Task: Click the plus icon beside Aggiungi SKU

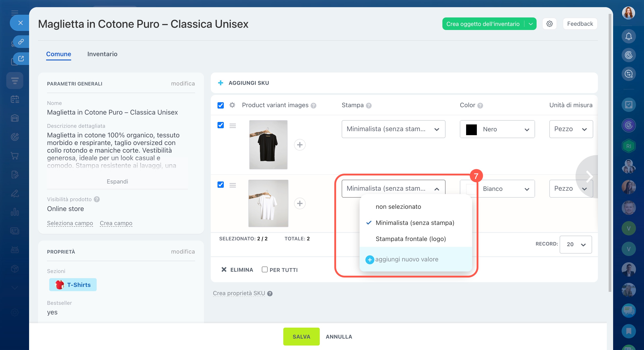Action: (x=220, y=83)
